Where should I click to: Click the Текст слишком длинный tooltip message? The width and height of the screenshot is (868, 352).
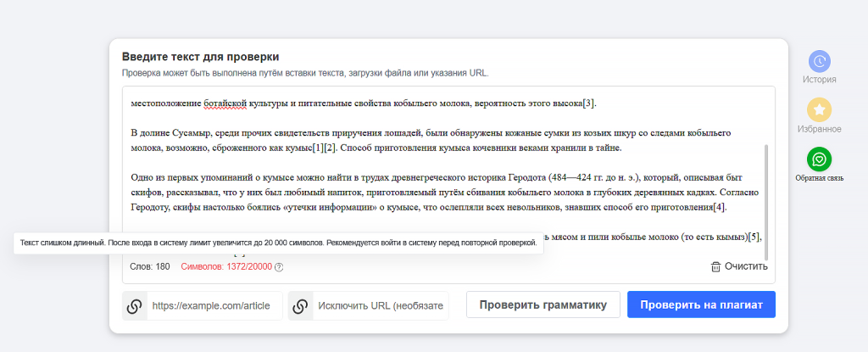coord(278,243)
